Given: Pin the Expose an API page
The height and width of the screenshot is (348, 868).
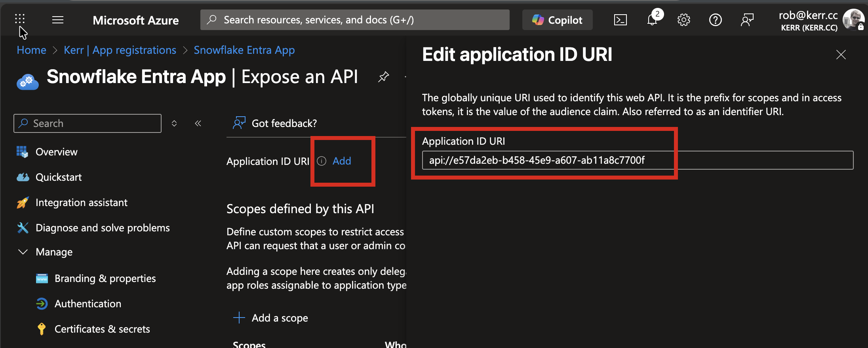Looking at the screenshot, I should tap(383, 77).
